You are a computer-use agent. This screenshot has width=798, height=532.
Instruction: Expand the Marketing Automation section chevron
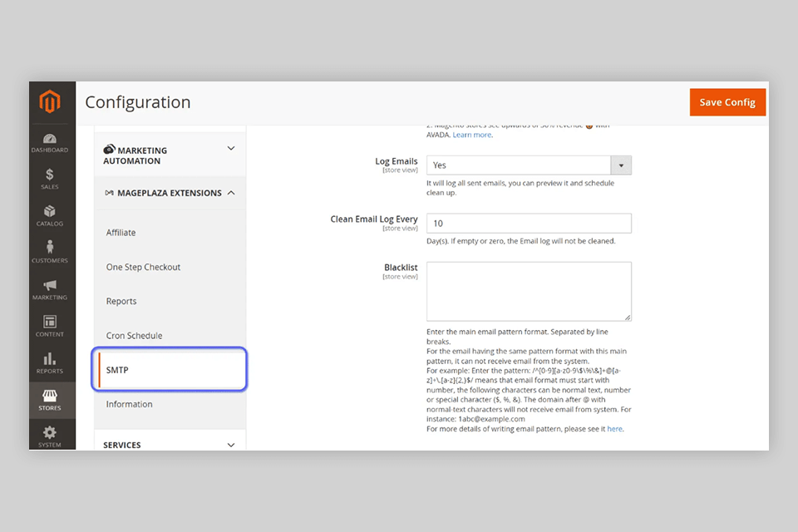(231, 149)
